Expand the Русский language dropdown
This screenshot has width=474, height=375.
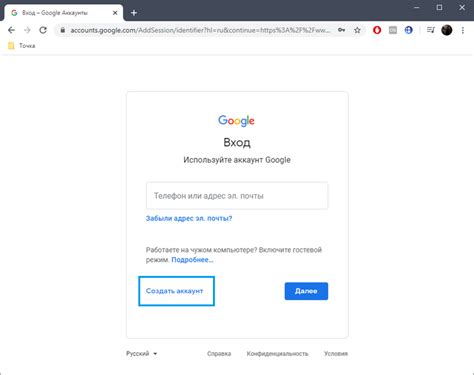tap(142, 354)
